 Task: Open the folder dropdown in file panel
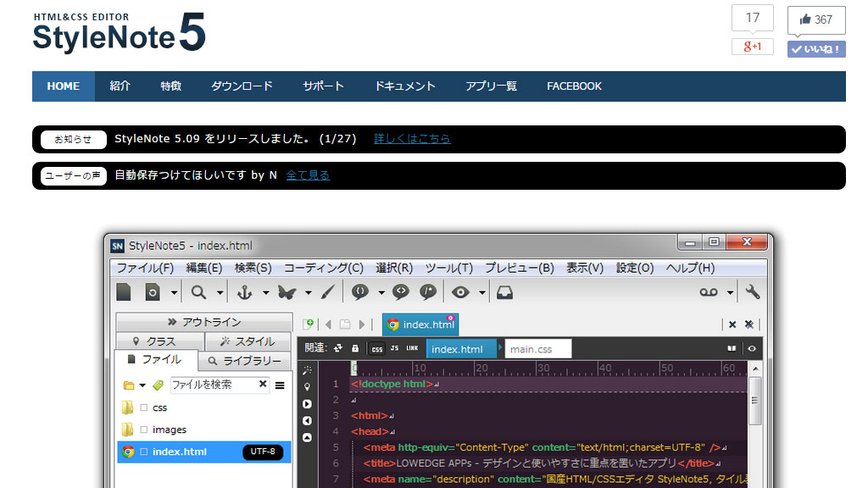pyautogui.click(x=142, y=385)
